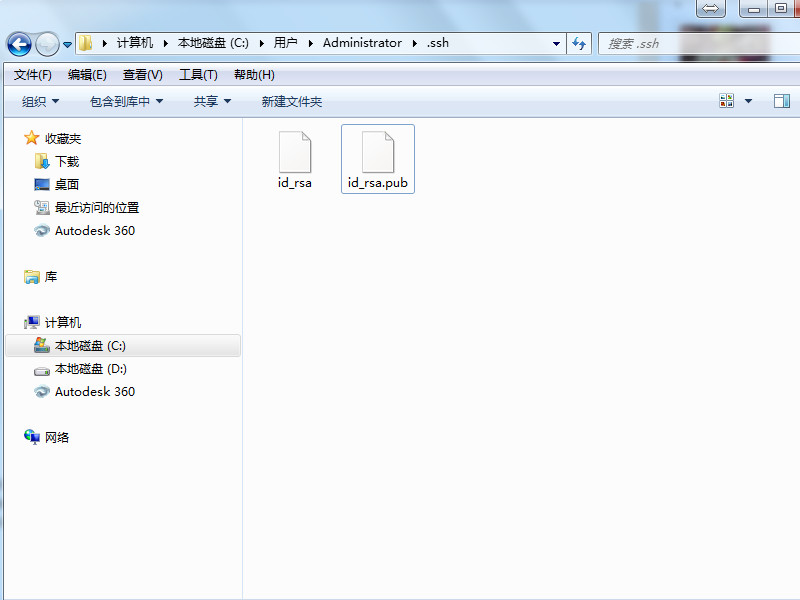800x600 pixels.
Task: Open 下载 in favorites
Action: [67, 162]
